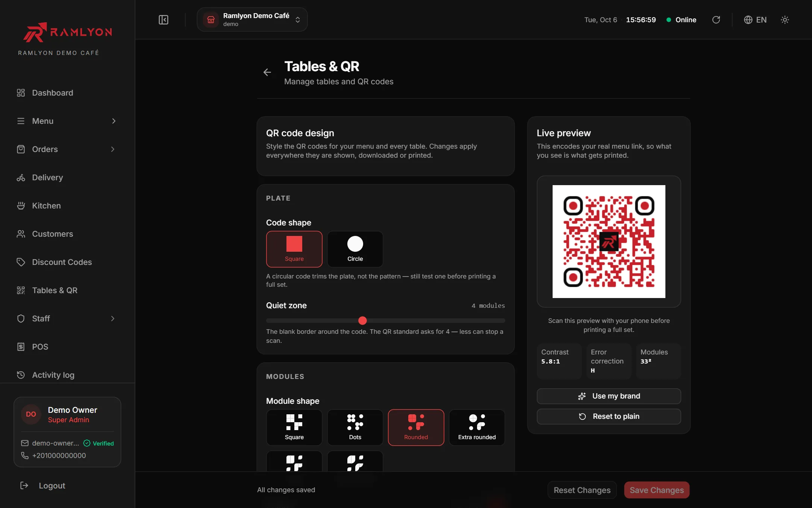Select the Square code shape
The height and width of the screenshot is (508, 812).
tap(294, 249)
